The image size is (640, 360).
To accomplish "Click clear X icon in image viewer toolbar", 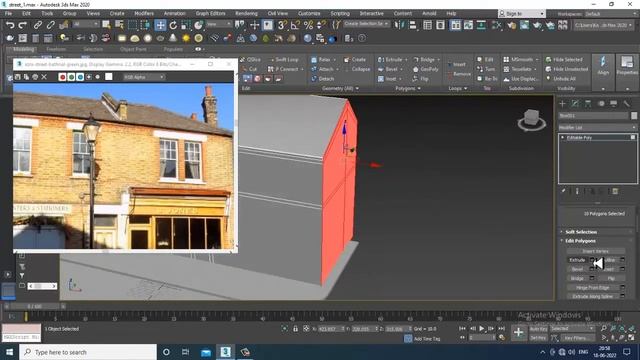I will click(44, 77).
